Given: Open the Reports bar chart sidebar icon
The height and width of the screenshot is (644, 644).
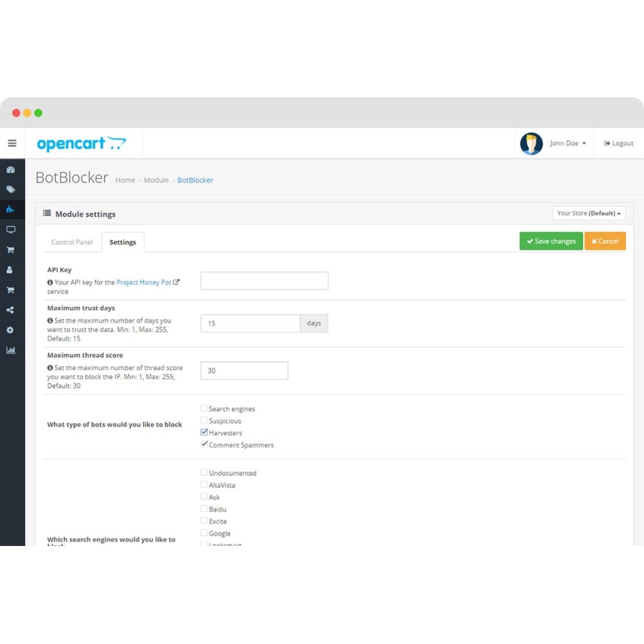Looking at the screenshot, I should 11,351.
